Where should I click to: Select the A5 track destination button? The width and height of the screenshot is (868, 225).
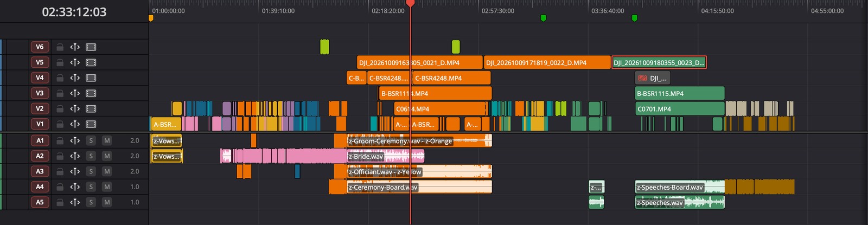[x=40, y=202]
